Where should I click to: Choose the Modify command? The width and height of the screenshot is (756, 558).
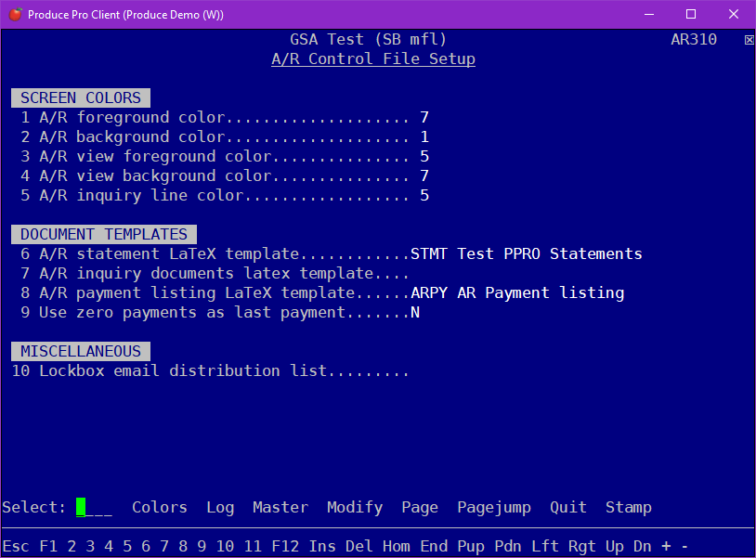[355, 508]
